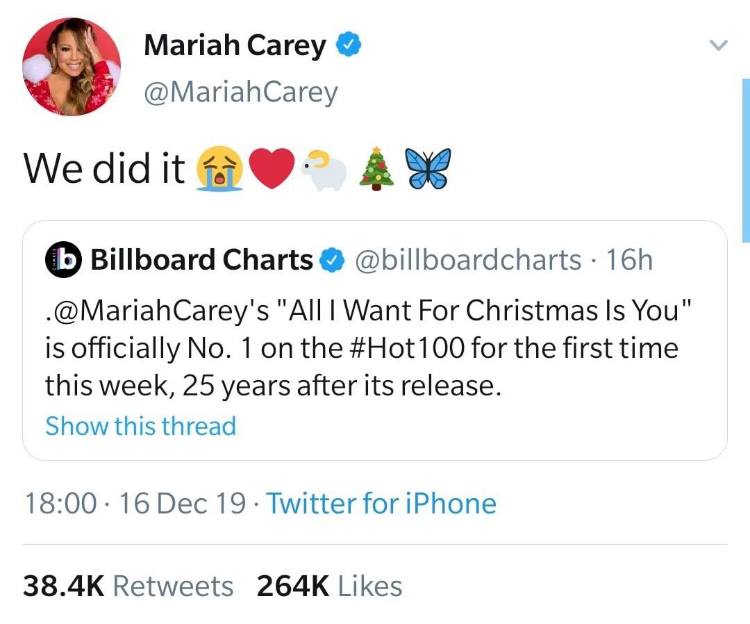The image size is (750, 624).
Task: Click the Show this thread link
Action: (141, 426)
